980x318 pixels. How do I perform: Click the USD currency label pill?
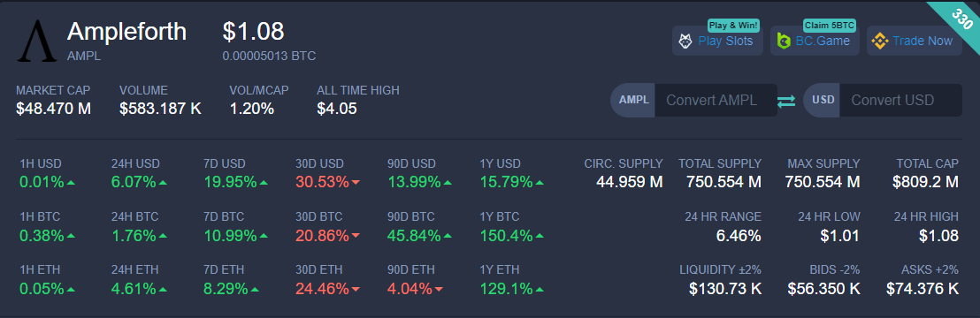(x=823, y=101)
